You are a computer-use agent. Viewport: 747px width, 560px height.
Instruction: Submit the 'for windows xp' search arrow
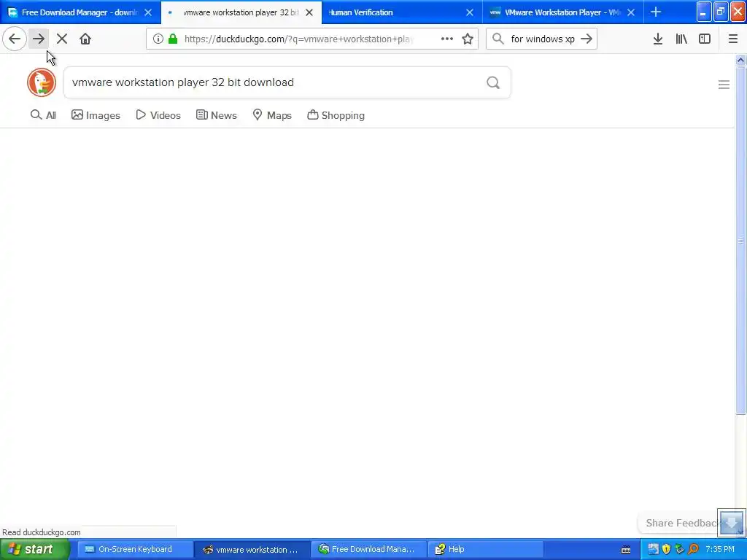(x=587, y=39)
